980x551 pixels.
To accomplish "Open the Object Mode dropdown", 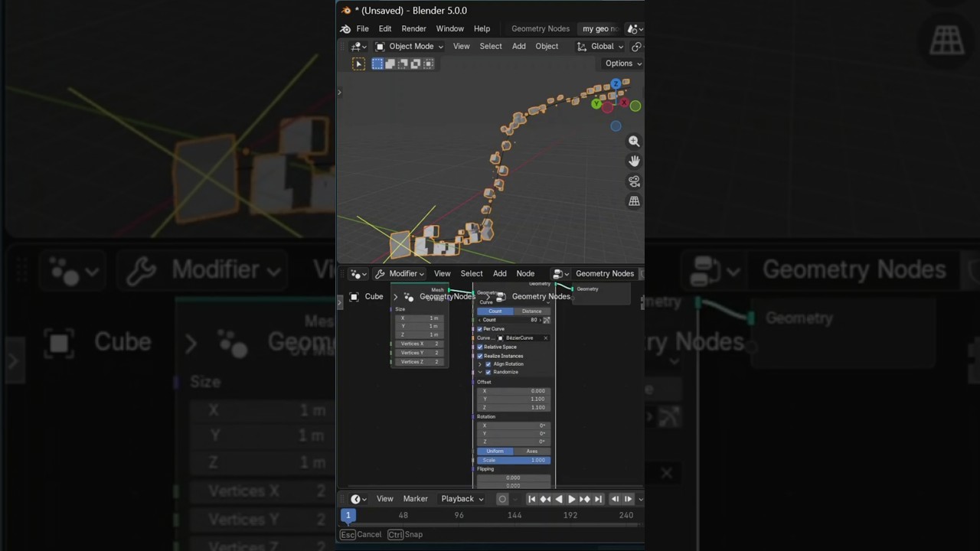I will point(410,47).
